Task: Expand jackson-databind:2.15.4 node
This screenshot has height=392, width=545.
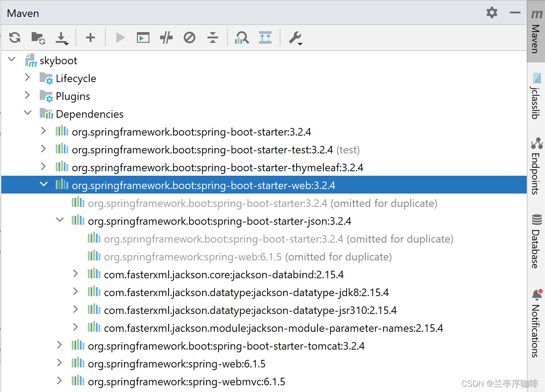Action: 75,273
